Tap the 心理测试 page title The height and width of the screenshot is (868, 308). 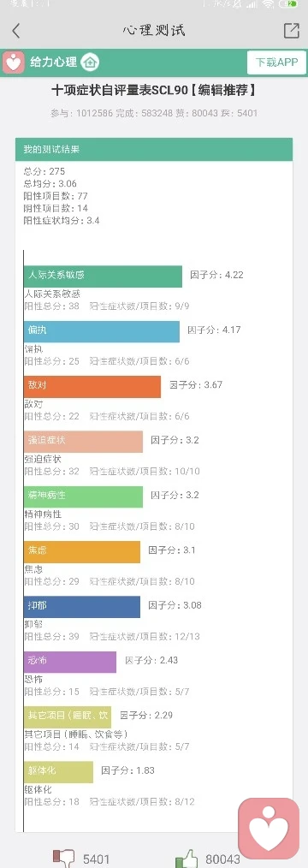154,31
